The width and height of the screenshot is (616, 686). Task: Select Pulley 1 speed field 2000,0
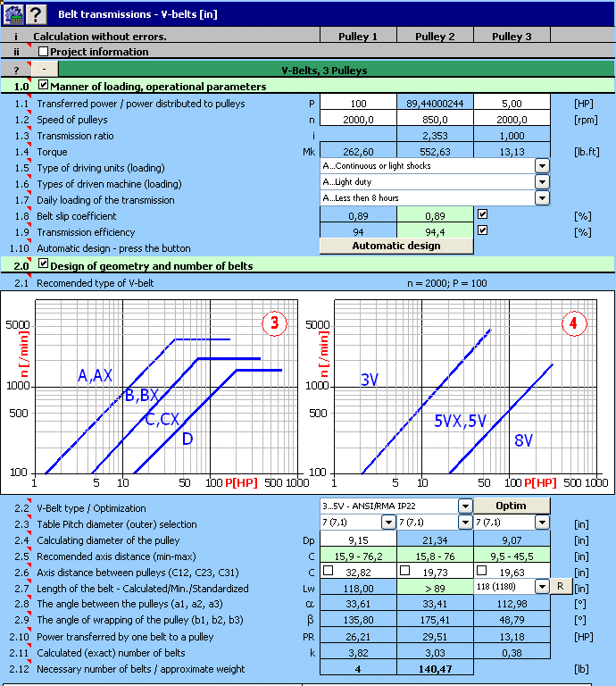point(359,120)
